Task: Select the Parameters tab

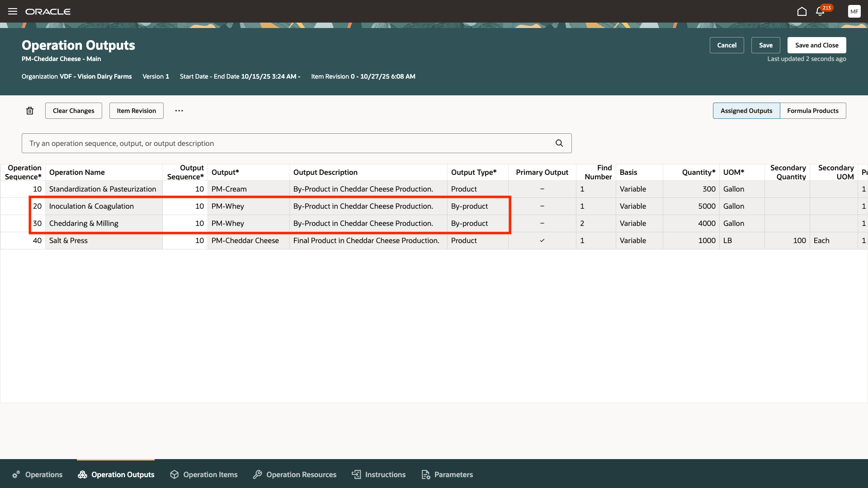Action: click(447, 474)
